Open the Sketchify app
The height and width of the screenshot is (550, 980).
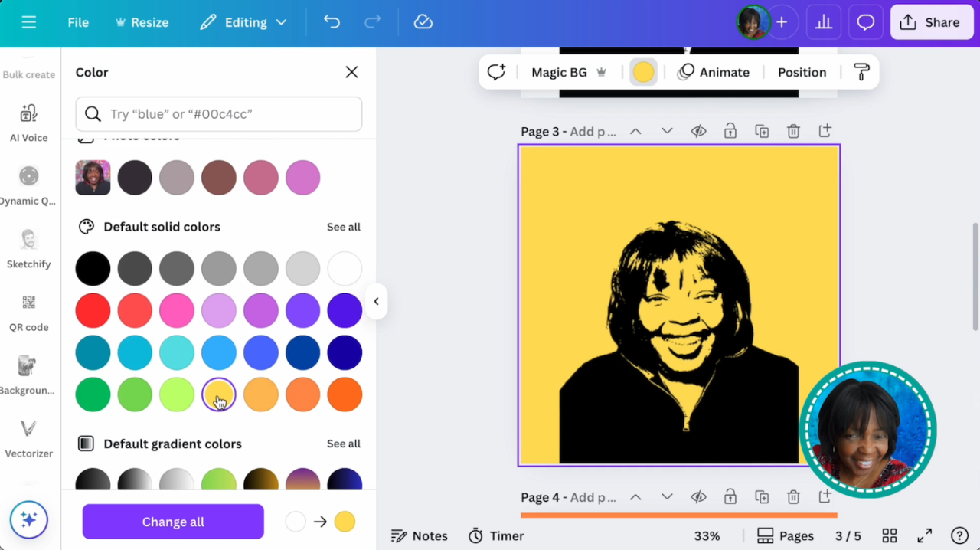[x=28, y=249]
